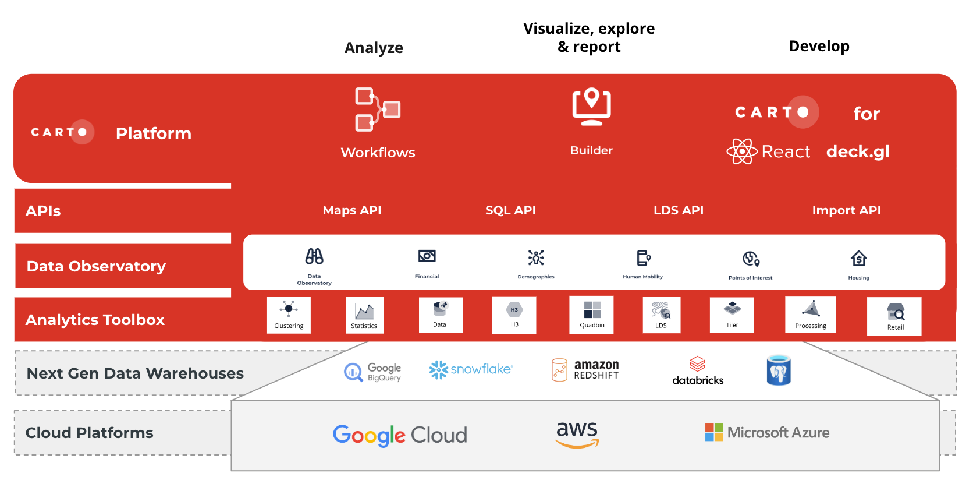Image resolution: width=980 pixels, height=480 pixels.
Task: Click the Databricks logo
Action: coord(698,371)
